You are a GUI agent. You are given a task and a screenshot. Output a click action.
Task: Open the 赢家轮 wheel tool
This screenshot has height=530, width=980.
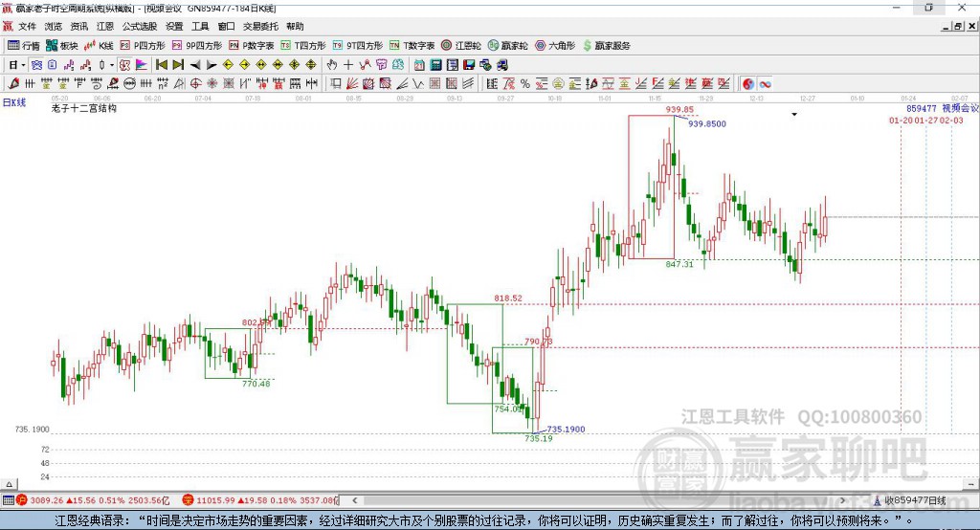[x=507, y=46]
